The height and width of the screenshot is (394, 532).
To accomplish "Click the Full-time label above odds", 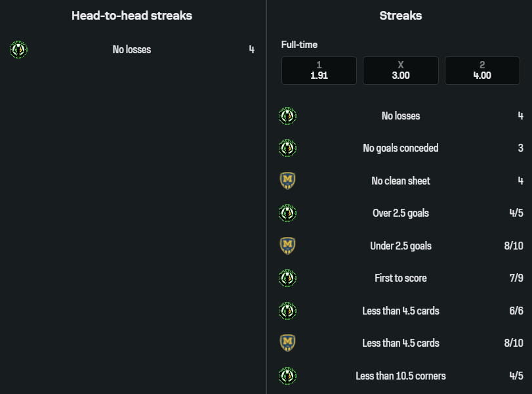I will pos(299,45).
